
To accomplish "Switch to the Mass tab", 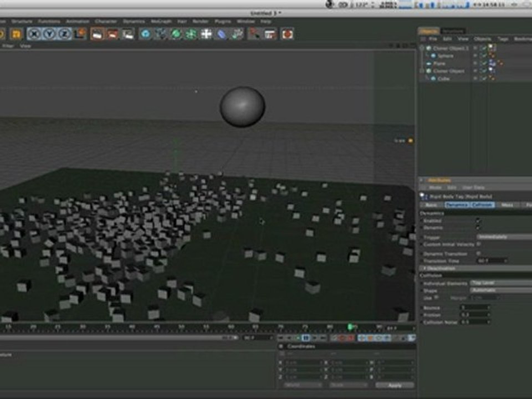I will pos(507,205).
